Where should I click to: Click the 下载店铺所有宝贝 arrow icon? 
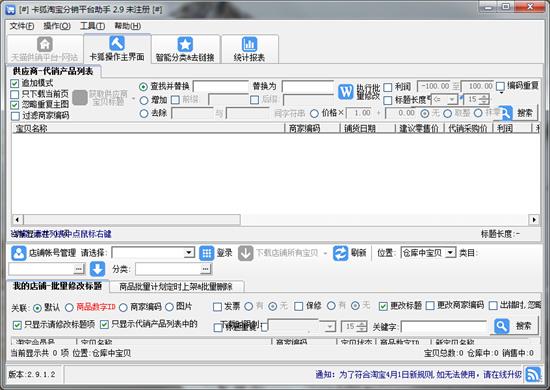click(x=245, y=253)
